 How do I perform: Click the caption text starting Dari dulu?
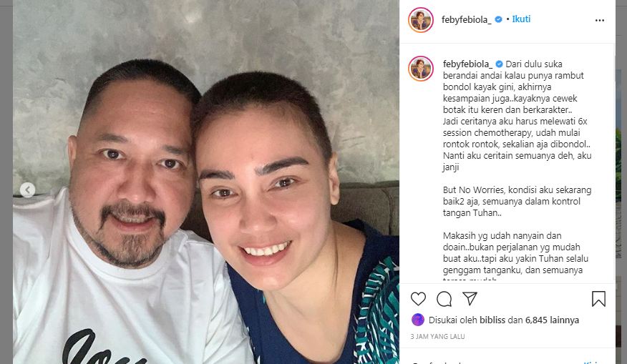click(517, 115)
